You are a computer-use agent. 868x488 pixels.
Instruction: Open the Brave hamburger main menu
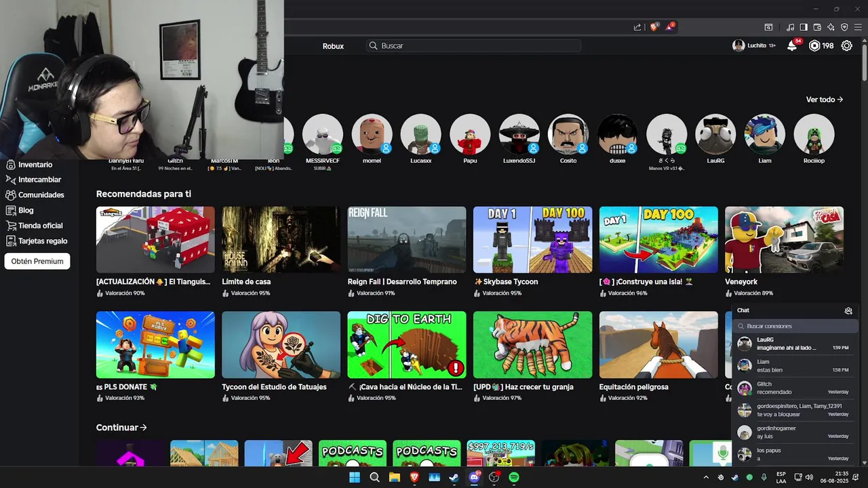(x=858, y=27)
